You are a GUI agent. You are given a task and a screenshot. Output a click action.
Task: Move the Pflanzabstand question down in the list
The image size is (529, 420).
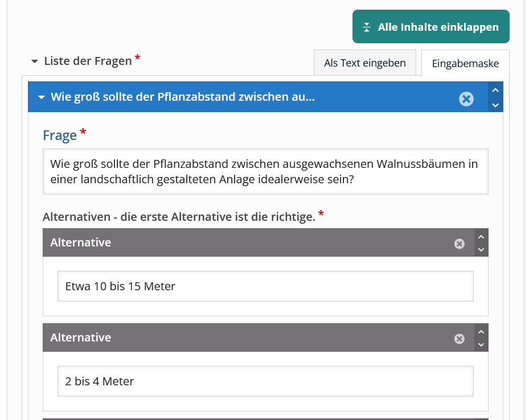[495, 105]
